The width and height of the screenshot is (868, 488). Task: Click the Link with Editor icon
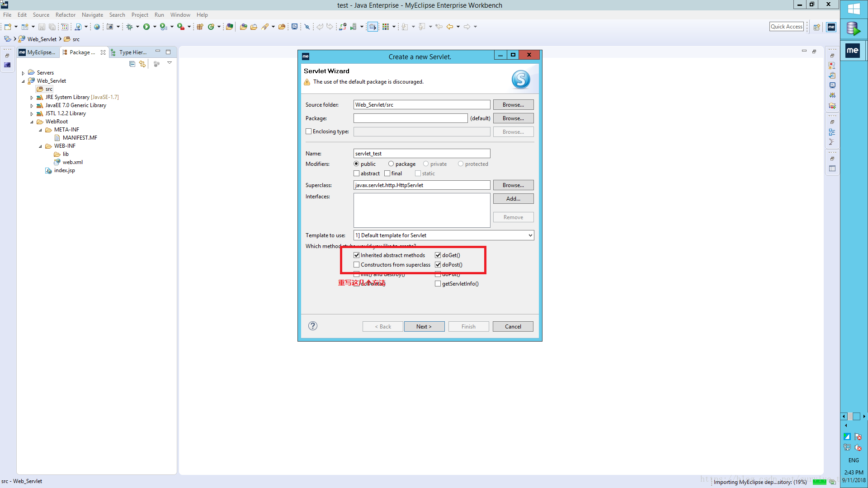coord(142,64)
